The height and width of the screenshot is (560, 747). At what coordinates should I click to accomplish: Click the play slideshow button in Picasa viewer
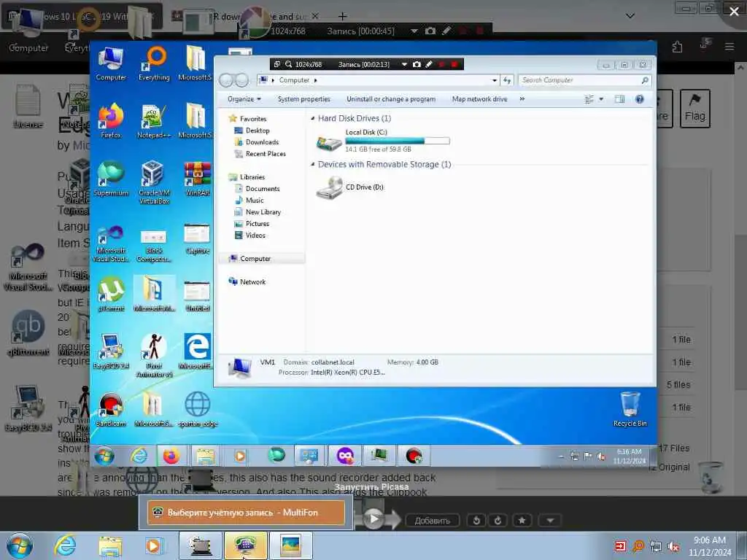[x=374, y=518]
